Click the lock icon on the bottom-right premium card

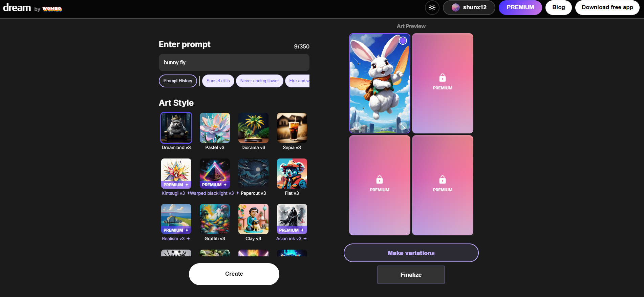click(442, 179)
